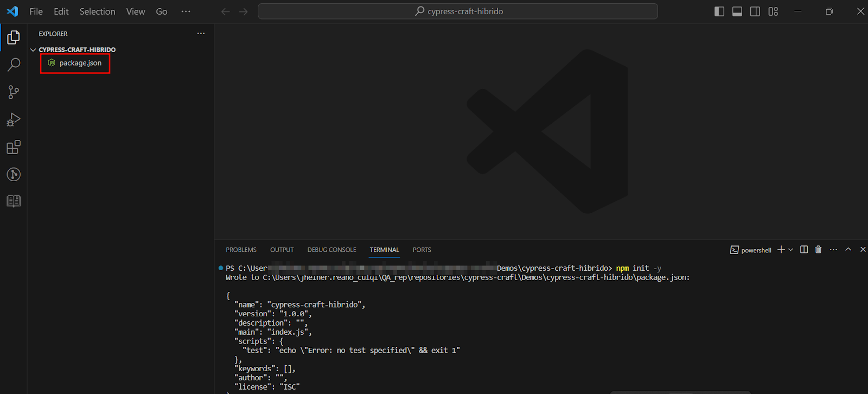Minimize the VS Code window
Screen dimensions: 868x394
point(797,11)
